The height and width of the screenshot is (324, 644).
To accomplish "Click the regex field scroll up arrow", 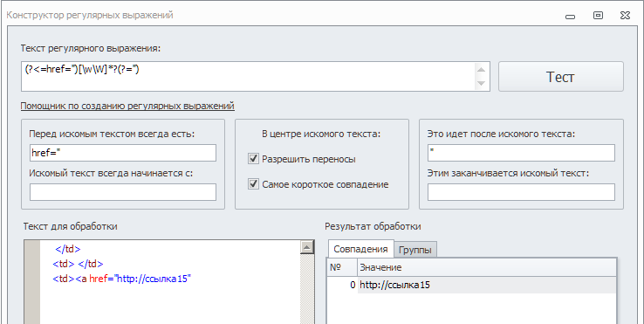I will click(482, 70).
